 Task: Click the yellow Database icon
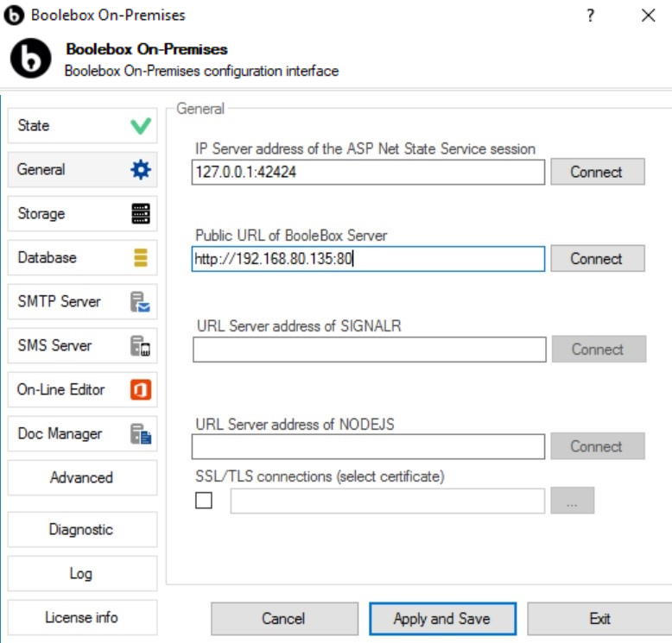(x=141, y=257)
